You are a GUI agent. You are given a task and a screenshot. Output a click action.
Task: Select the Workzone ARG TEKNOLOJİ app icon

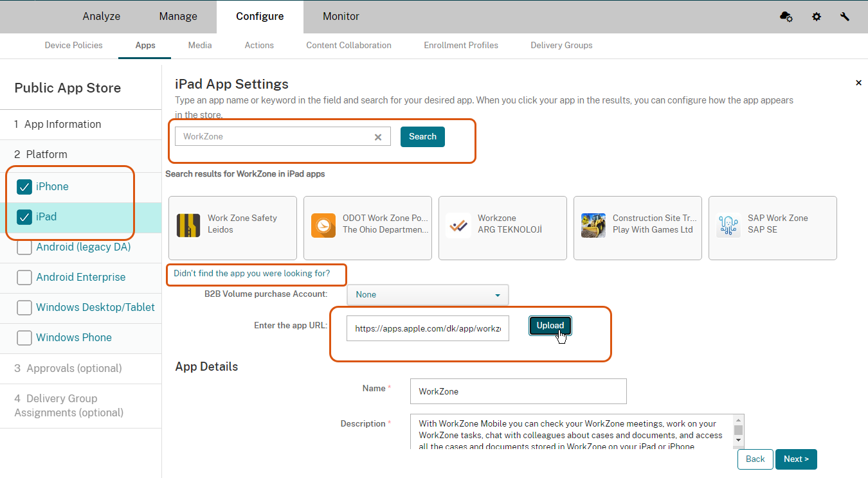point(458,226)
